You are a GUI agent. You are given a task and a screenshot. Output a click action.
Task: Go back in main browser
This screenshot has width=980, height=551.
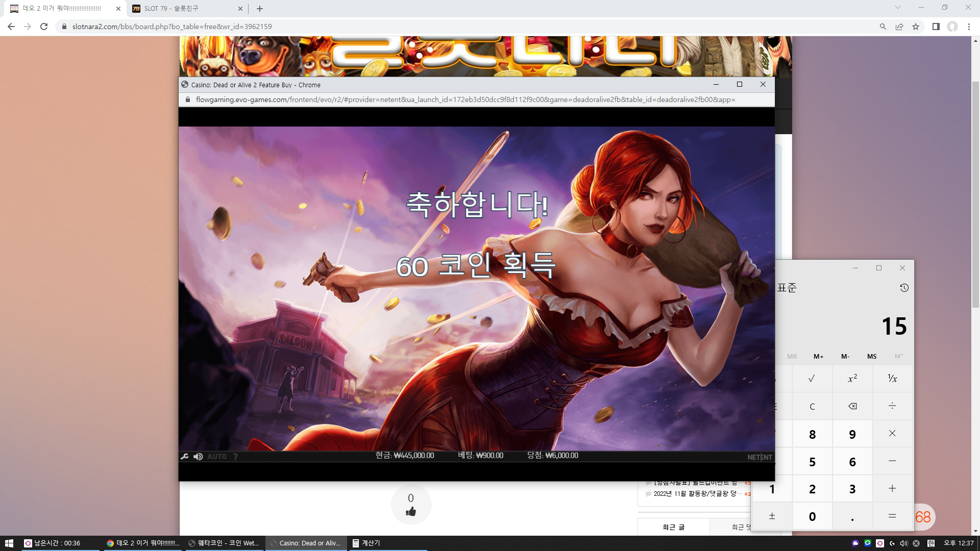click(x=11, y=27)
